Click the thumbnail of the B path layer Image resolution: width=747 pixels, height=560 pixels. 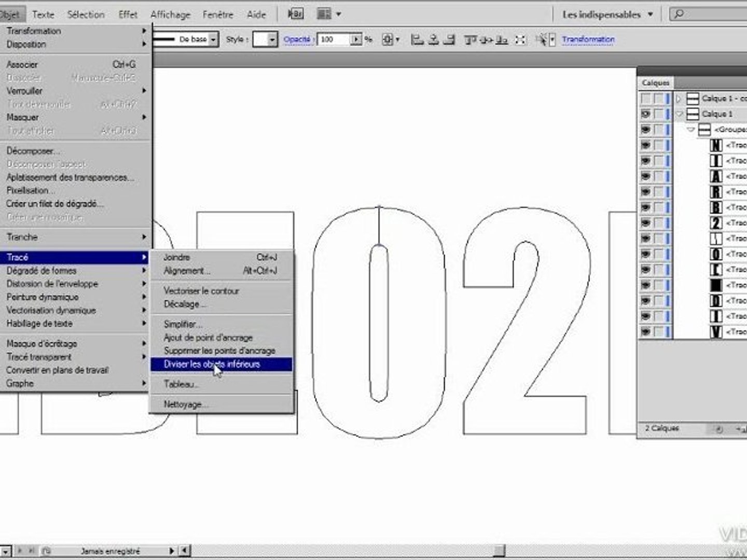pos(716,207)
